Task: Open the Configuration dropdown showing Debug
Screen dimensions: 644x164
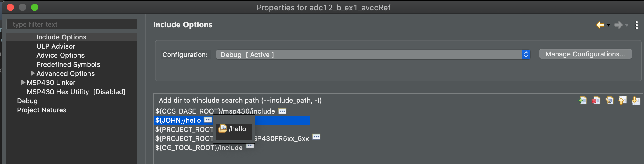Action: pyautogui.click(x=373, y=55)
